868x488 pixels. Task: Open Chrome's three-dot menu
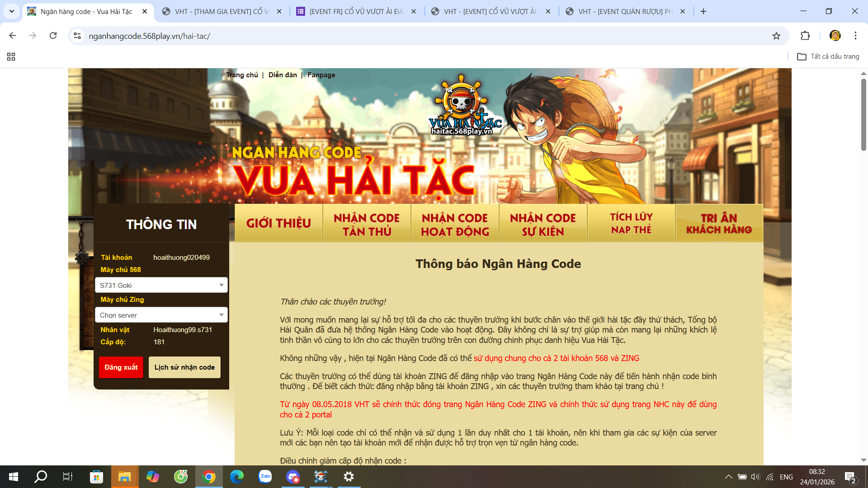pos(855,36)
